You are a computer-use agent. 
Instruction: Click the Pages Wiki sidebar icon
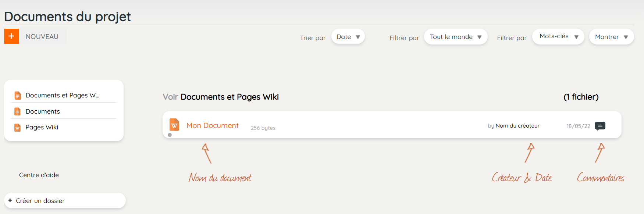[17, 128]
